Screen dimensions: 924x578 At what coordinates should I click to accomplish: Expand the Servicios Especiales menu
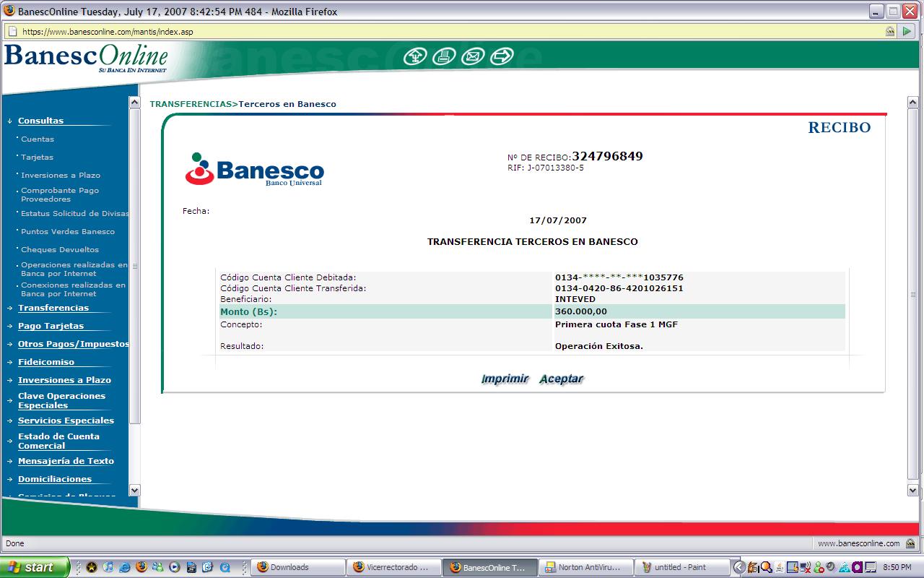(x=66, y=420)
